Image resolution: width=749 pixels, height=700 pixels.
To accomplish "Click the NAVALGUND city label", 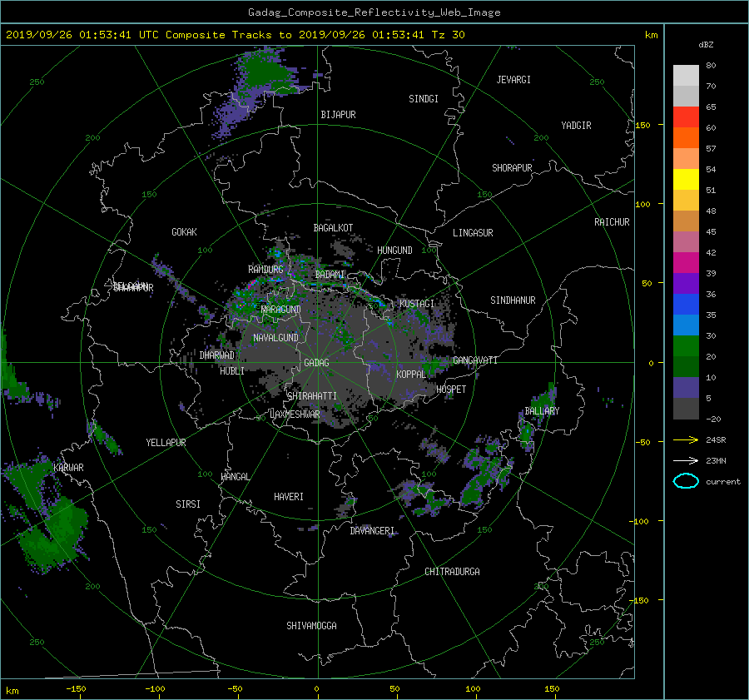I will point(275,338).
